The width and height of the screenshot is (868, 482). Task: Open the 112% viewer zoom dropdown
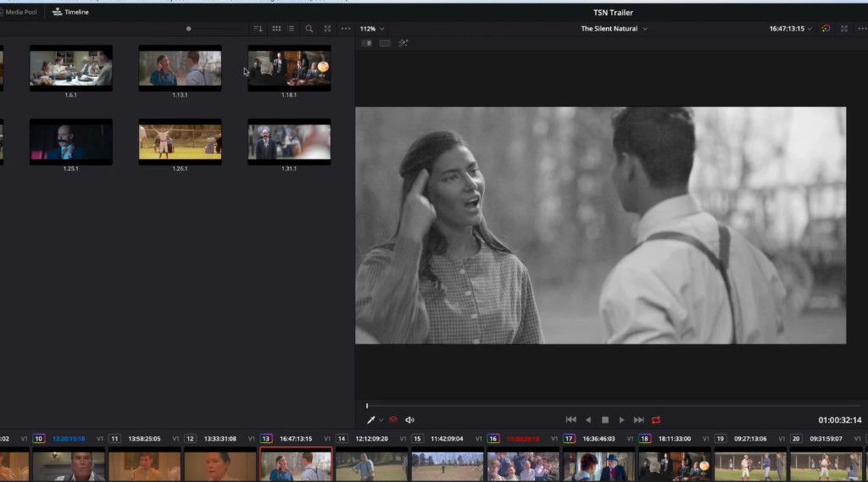coord(372,29)
